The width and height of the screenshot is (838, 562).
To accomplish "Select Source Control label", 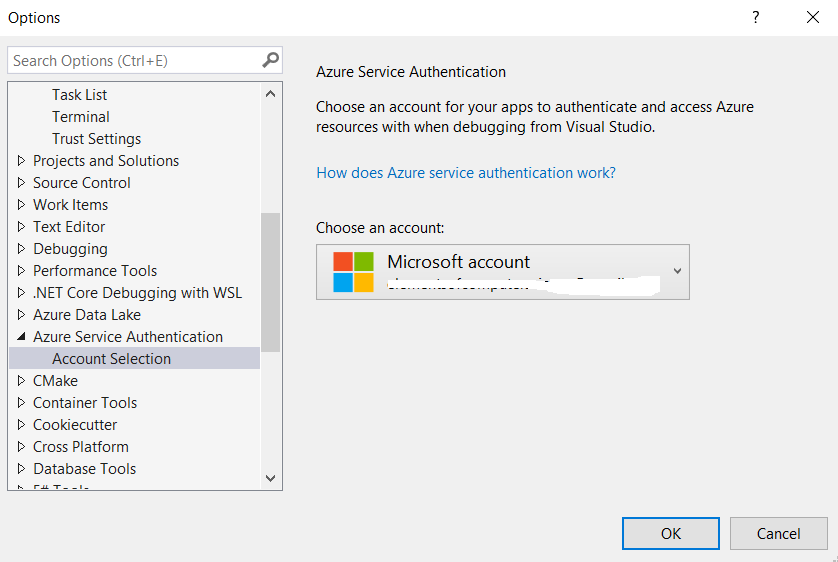I will pyautogui.click(x=82, y=183).
